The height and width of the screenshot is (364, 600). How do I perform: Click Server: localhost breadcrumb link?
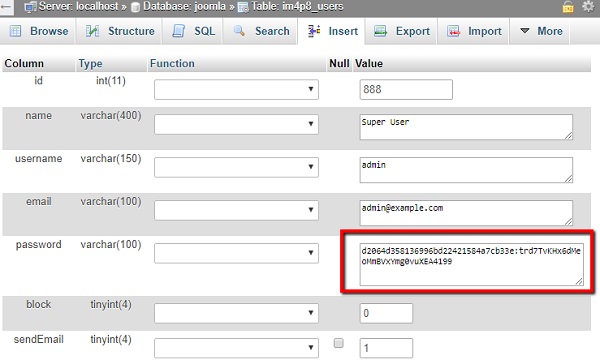(x=78, y=7)
